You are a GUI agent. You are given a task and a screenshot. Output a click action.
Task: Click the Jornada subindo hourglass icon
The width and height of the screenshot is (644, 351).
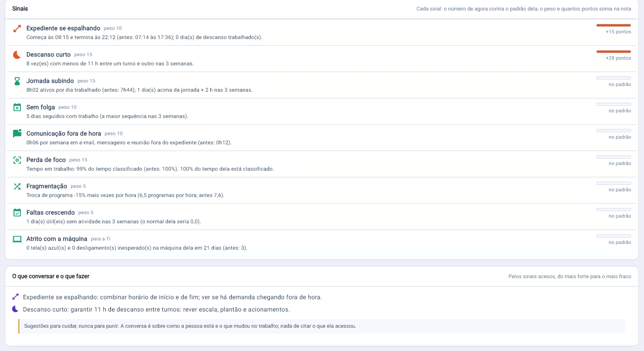[x=17, y=81]
